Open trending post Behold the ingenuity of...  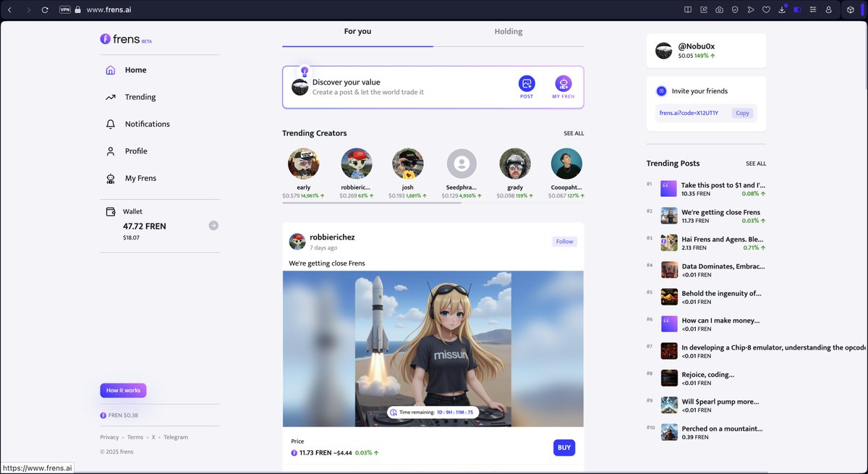[706, 297]
